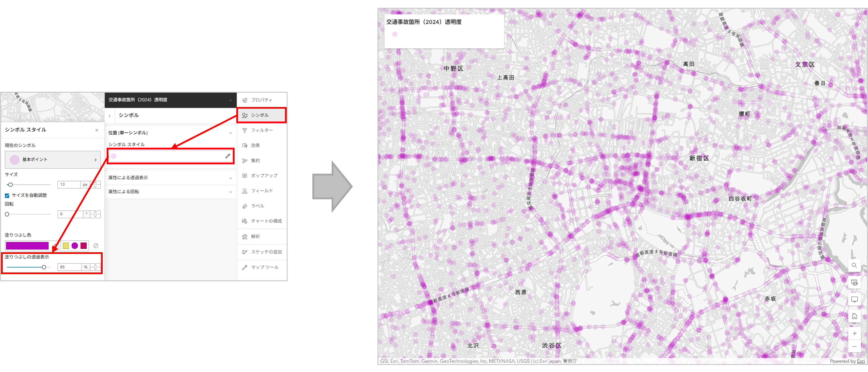Screen dimensions: 868x372
Task: Zoom in with the plus button
Action: (x=854, y=333)
